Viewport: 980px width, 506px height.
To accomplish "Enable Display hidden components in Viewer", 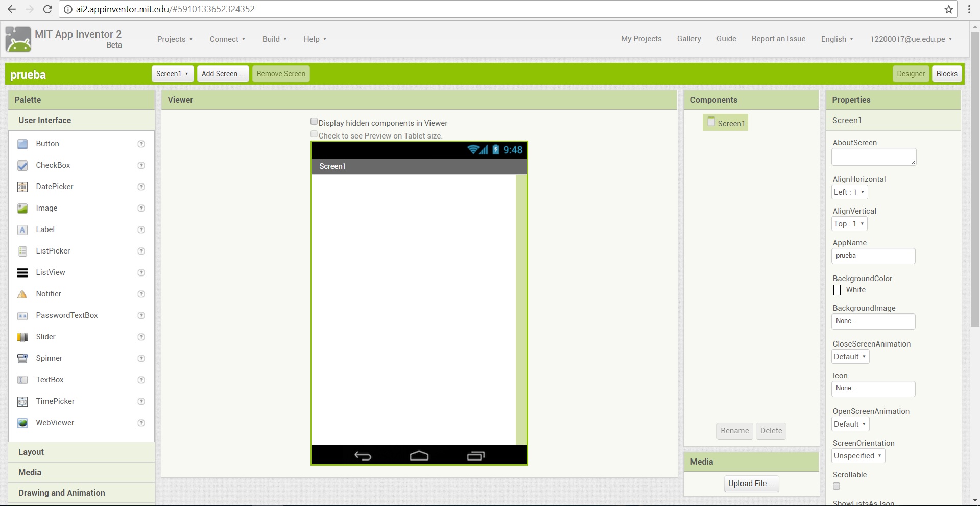I will [314, 122].
